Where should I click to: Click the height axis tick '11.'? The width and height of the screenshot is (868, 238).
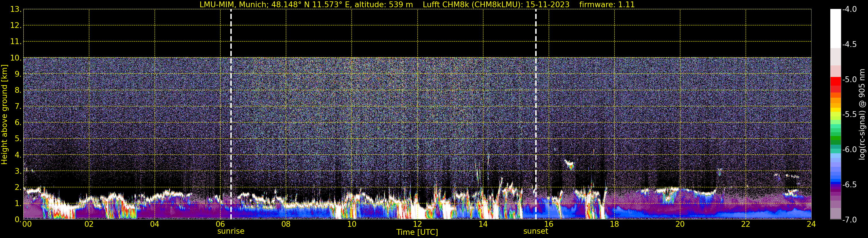(16, 41)
